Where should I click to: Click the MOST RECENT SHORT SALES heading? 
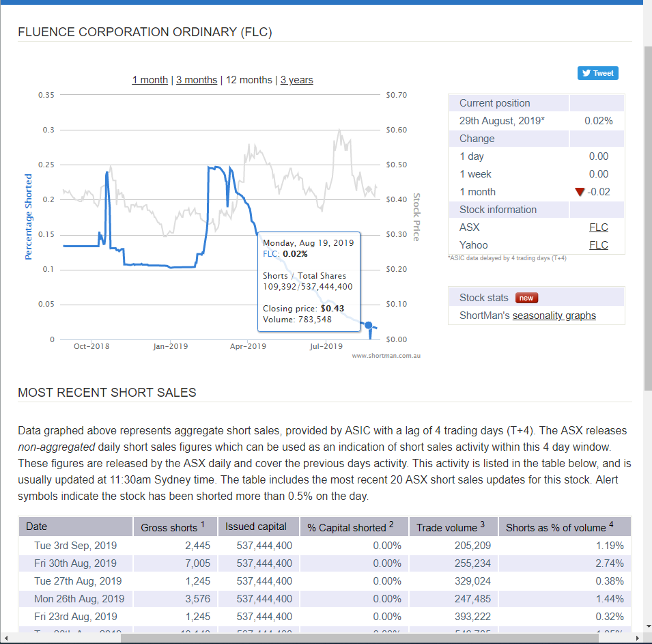(107, 393)
